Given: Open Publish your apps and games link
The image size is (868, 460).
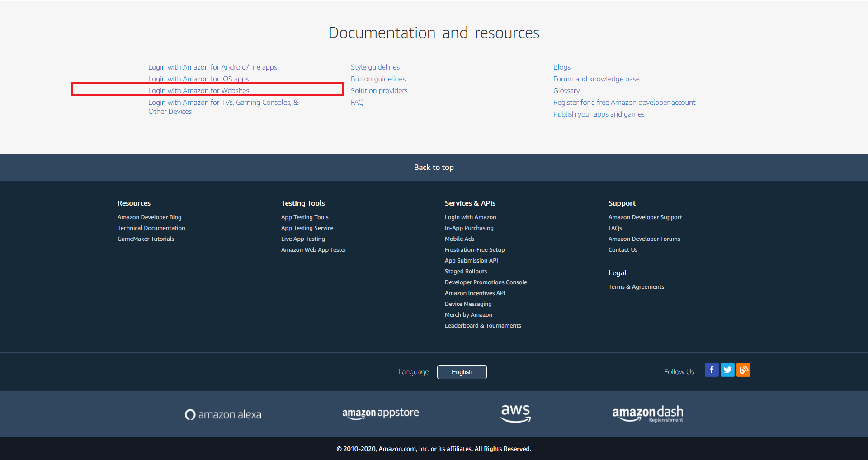Looking at the screenshot, I should 599,114.
